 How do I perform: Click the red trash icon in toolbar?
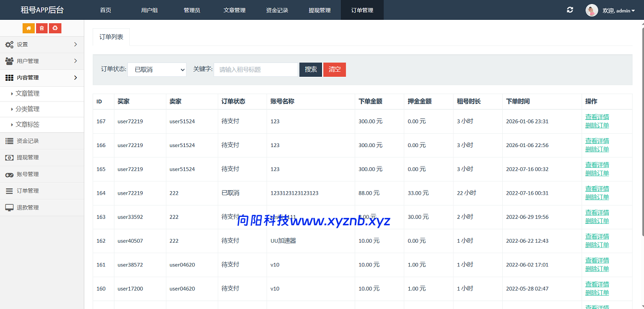point(41,28)
